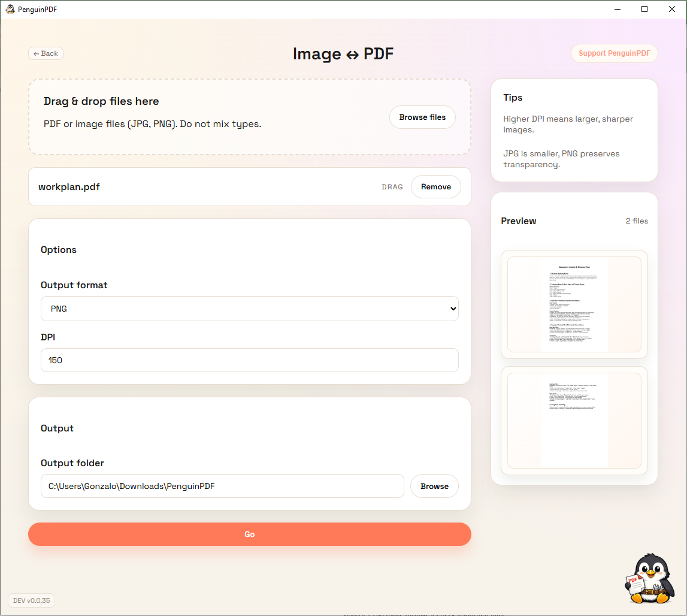Click inside the DPI input field
687x616 pixels.
tap(249, 360)
